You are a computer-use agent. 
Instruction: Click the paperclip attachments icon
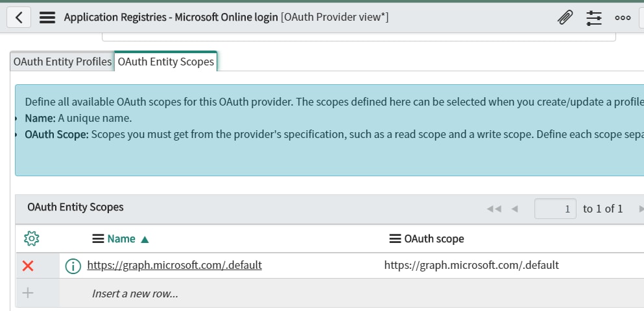pyautogui.click(x=565, y=17)
